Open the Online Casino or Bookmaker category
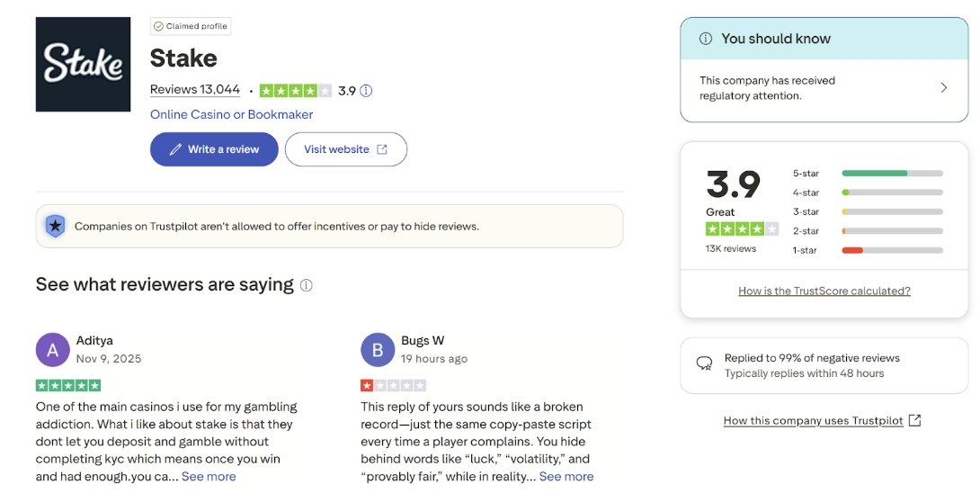 coord(231,114)
